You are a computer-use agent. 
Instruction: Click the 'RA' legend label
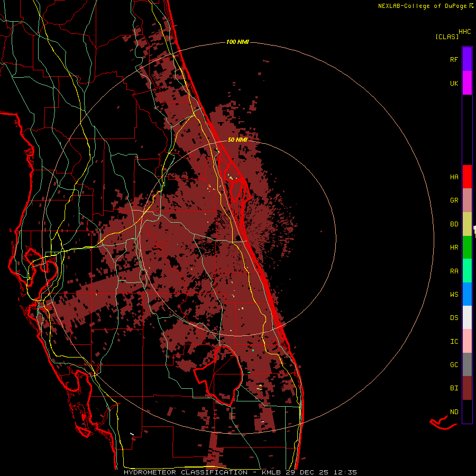point(454,271)
